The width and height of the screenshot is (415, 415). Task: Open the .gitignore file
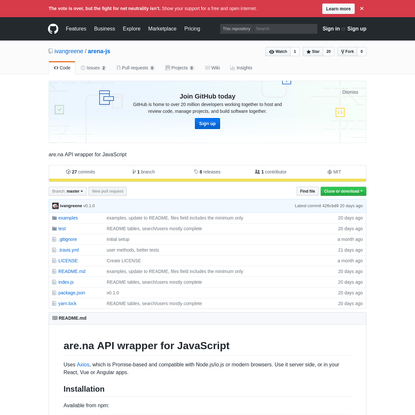(68, 239)
